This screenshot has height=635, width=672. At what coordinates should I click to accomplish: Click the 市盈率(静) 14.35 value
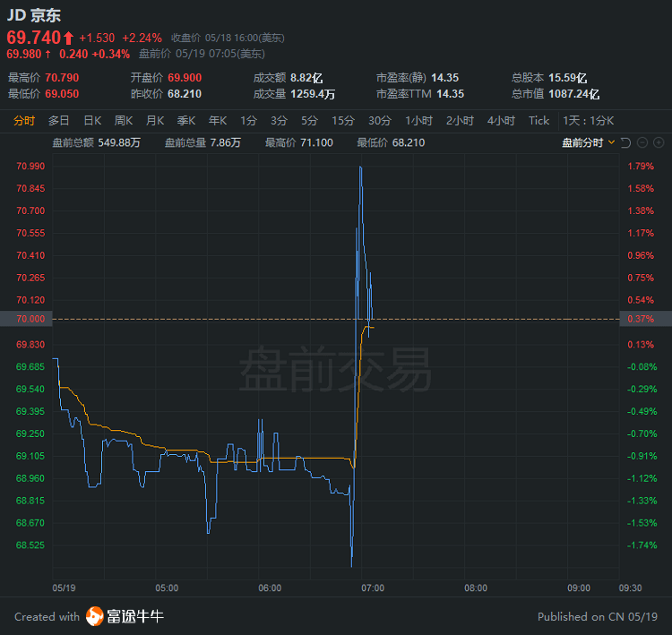(x=444, y=78)
